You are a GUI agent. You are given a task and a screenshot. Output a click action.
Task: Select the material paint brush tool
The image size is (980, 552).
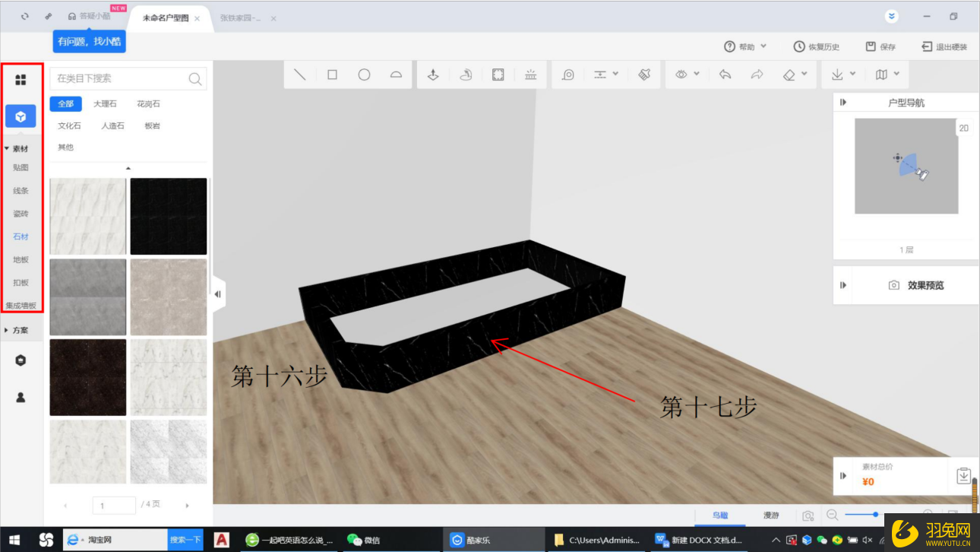click(644, 75)
